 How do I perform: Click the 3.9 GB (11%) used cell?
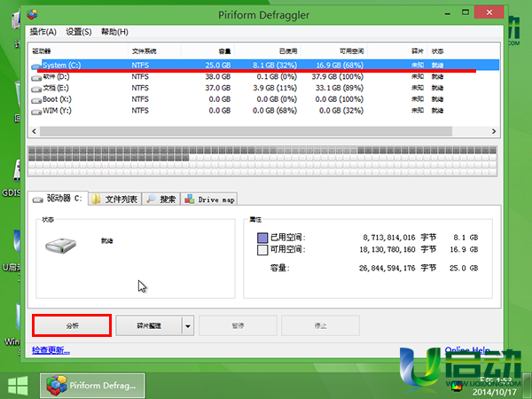[x=275, y=88]
